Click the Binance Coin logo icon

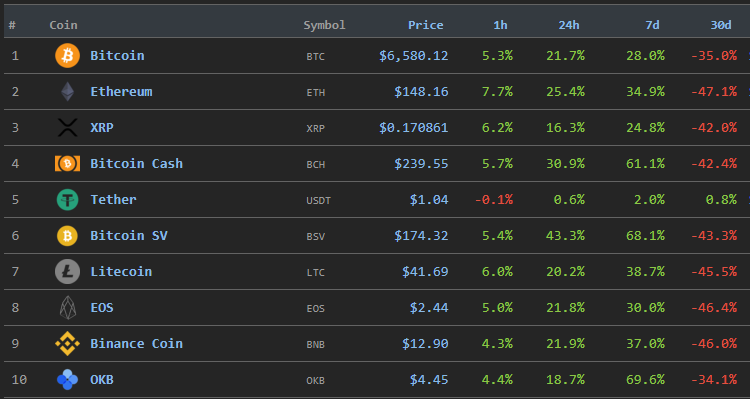(67, 344)
